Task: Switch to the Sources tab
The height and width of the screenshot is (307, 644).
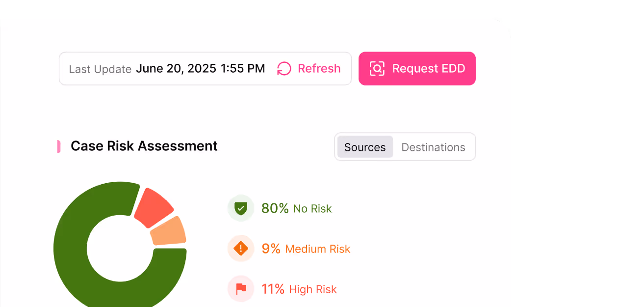Action: pyautogui.click(x=365, y=147)
